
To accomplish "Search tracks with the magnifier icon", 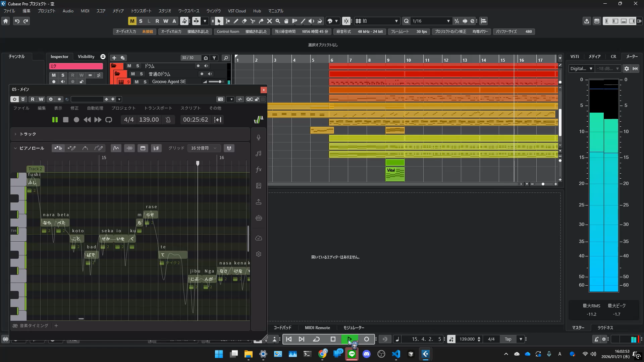I will pos(226,58).
